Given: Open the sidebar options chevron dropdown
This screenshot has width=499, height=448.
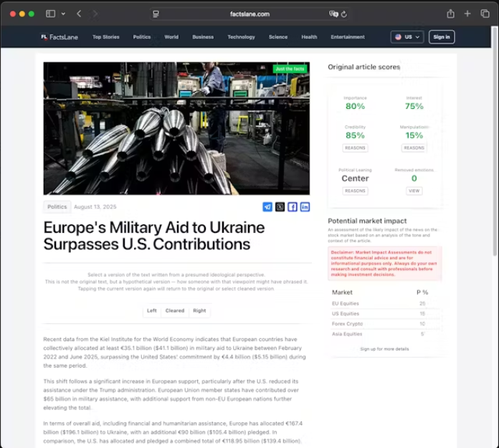Looking at the screenshot, I should [x=63, y=14].
